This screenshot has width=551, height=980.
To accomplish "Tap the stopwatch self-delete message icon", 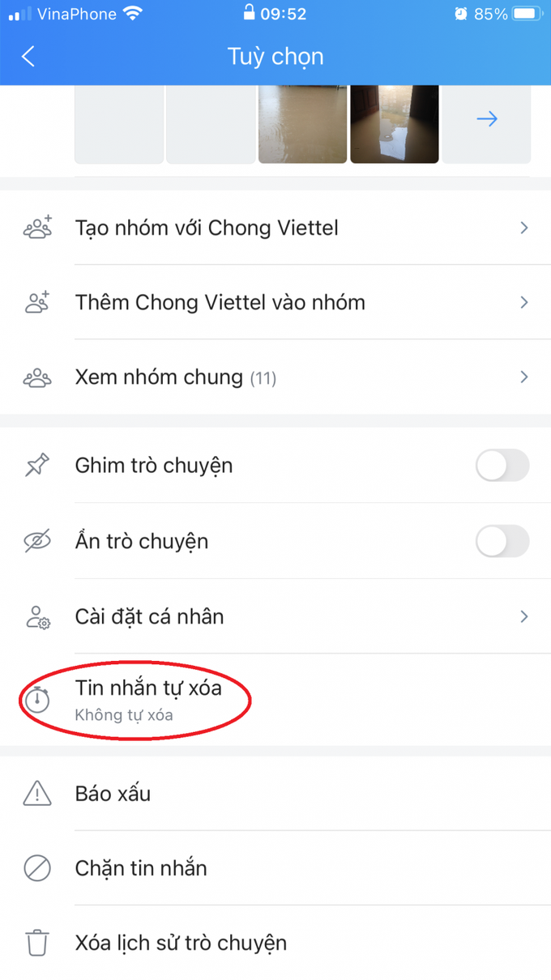I will (37, 699).
